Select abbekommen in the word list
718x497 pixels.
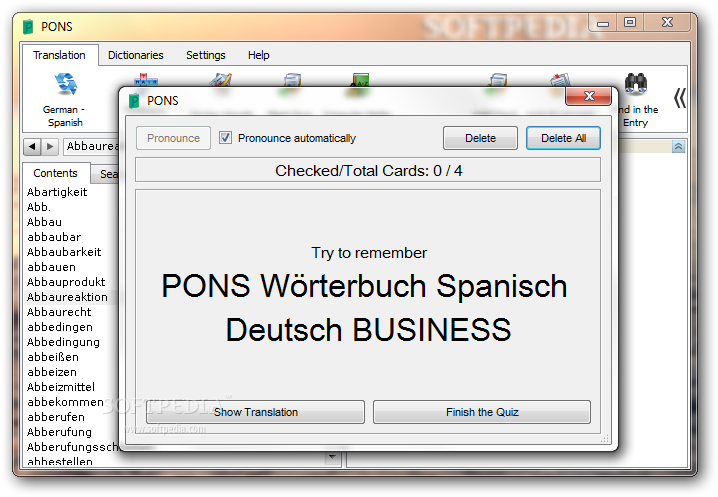tap(65, 402)
